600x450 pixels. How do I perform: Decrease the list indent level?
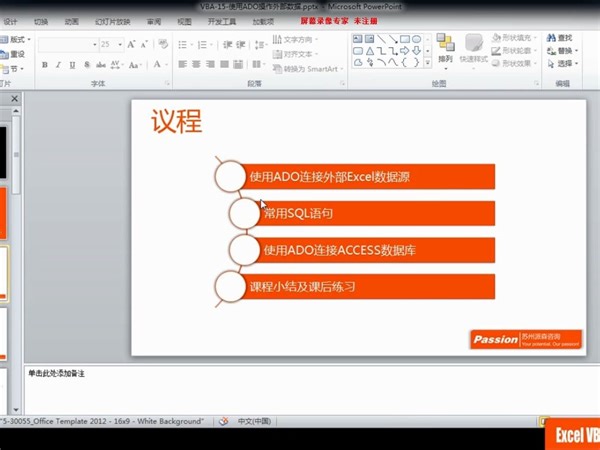(x=227, y=45)
